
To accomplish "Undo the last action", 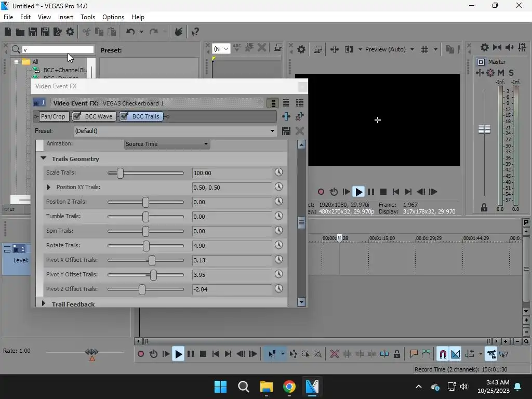I will [130, 32].
